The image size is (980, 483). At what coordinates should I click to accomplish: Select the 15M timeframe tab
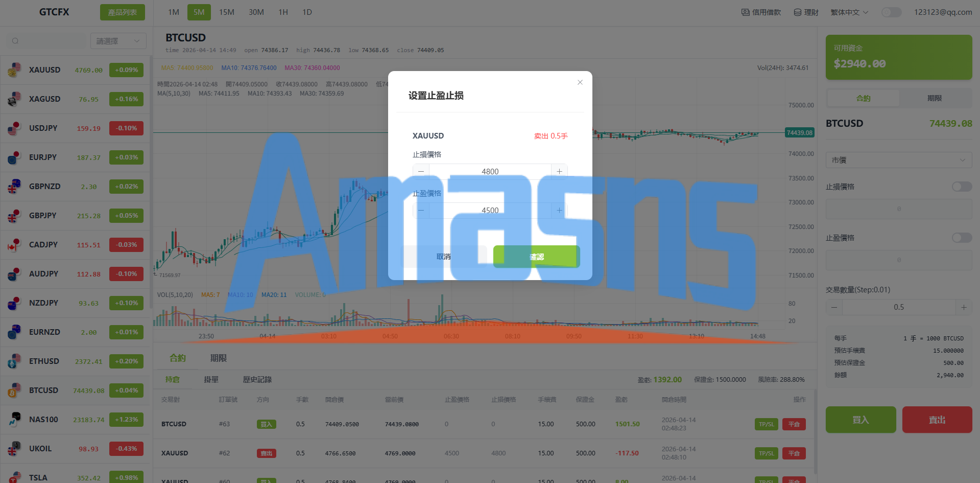click(x=227, y=12)
